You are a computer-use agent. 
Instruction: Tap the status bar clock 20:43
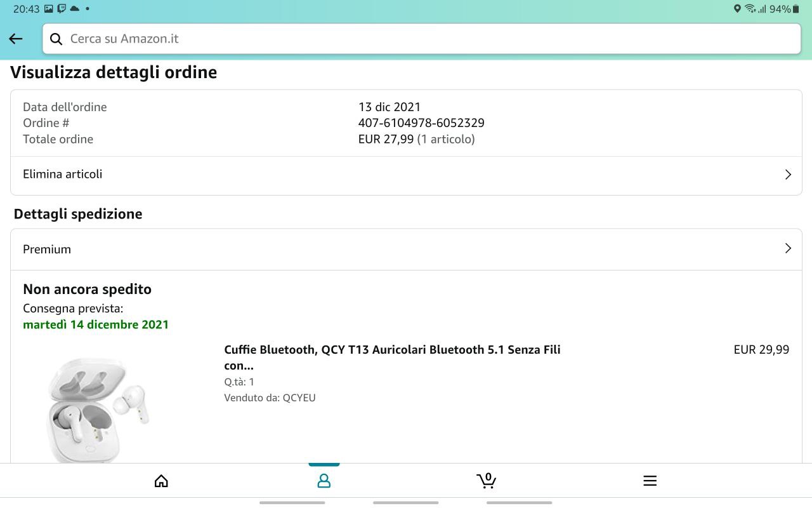pyautogui.click(x=26, y=9)
